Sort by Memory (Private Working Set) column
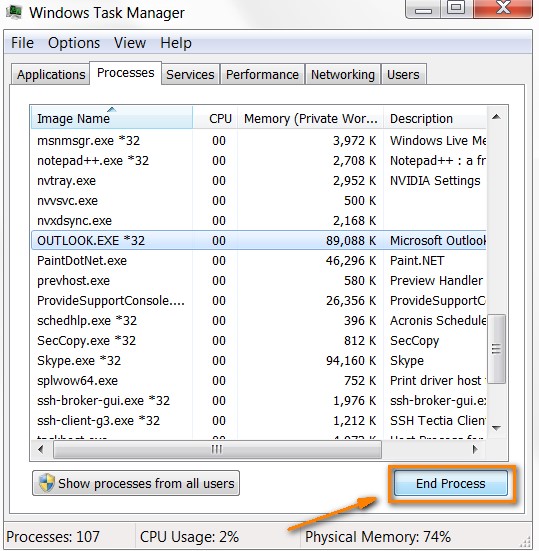This screenshot has height=551, width=539. (310, 118)
